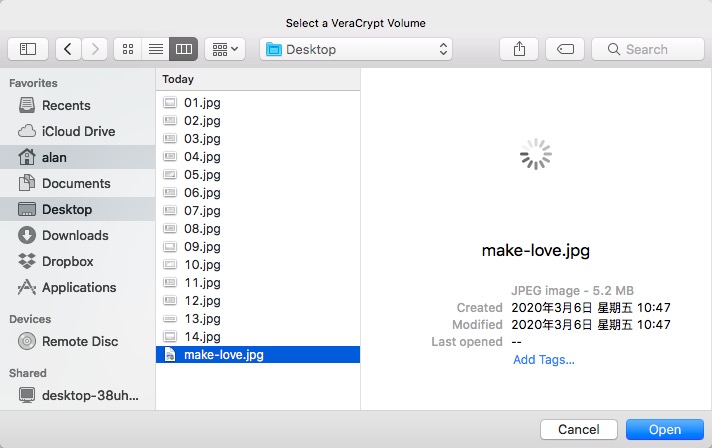Screen dimensions: 712x448
Task: Open Dropbox folder in sidebar
Action: pyautogui.click(x=67, y=261)
